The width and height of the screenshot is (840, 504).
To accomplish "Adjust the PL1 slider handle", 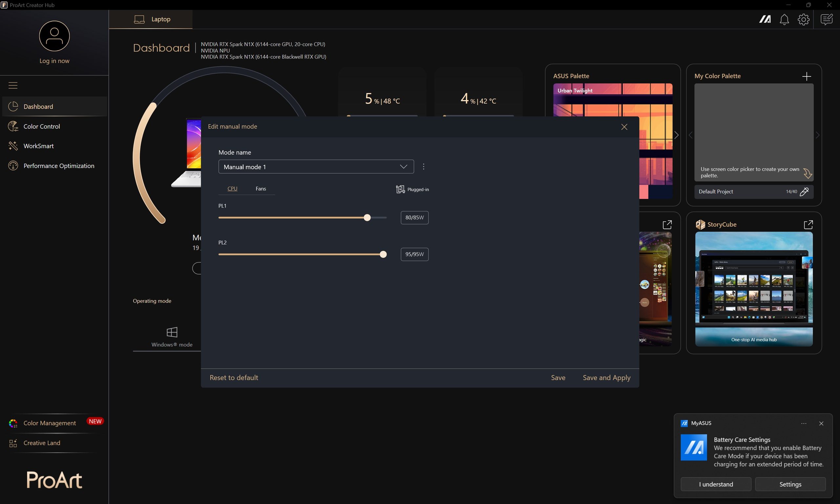I will [x=367, y=218].
